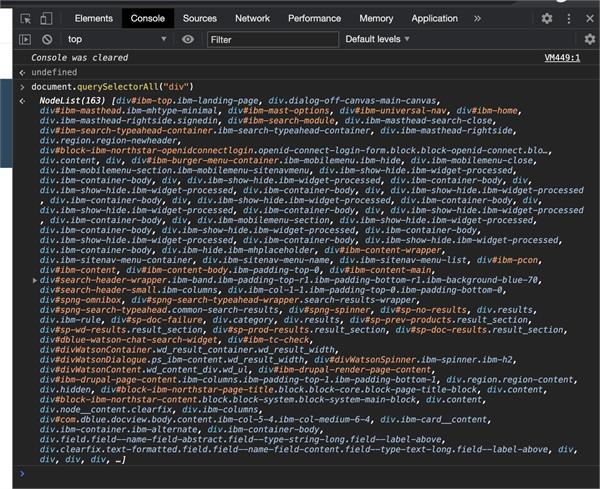The width and height of the screenshot is (600, 489).
Task: Open the Default levels dropdown
Action: 377,39
